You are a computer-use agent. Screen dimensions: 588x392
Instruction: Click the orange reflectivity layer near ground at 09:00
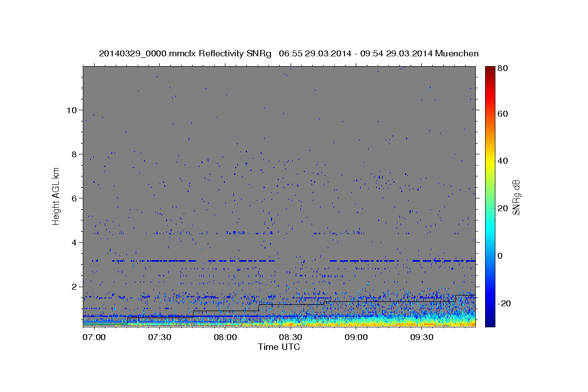(356, 324)
